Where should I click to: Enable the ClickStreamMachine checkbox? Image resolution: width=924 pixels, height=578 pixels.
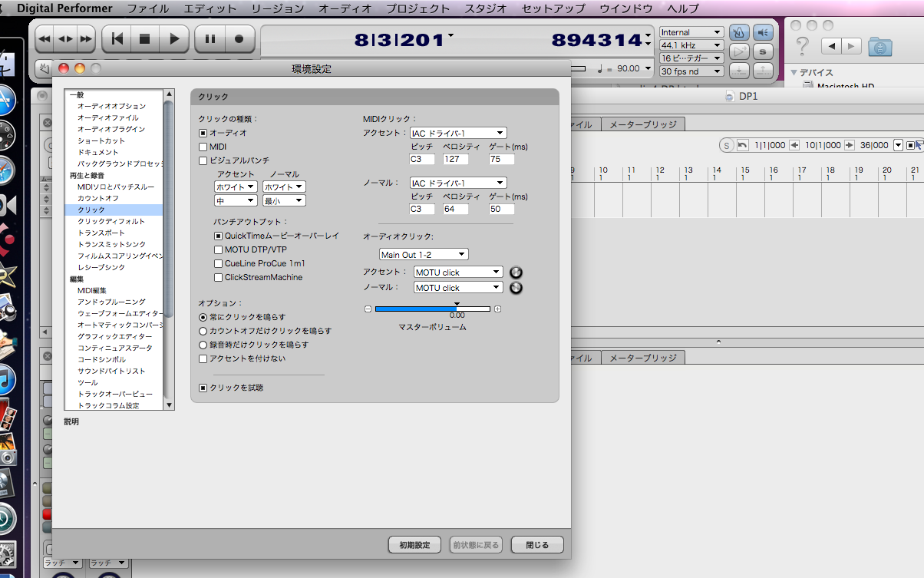tap(218, 277)
